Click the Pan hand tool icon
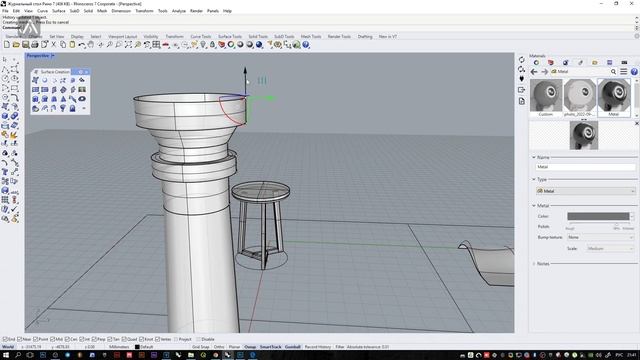Viewport: 640px width, 360px height. tap(91, 44)
